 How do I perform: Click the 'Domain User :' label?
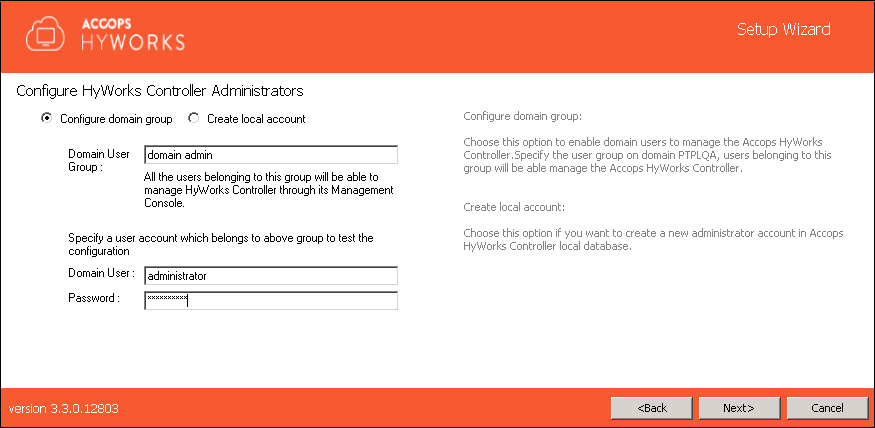point(102,273)
